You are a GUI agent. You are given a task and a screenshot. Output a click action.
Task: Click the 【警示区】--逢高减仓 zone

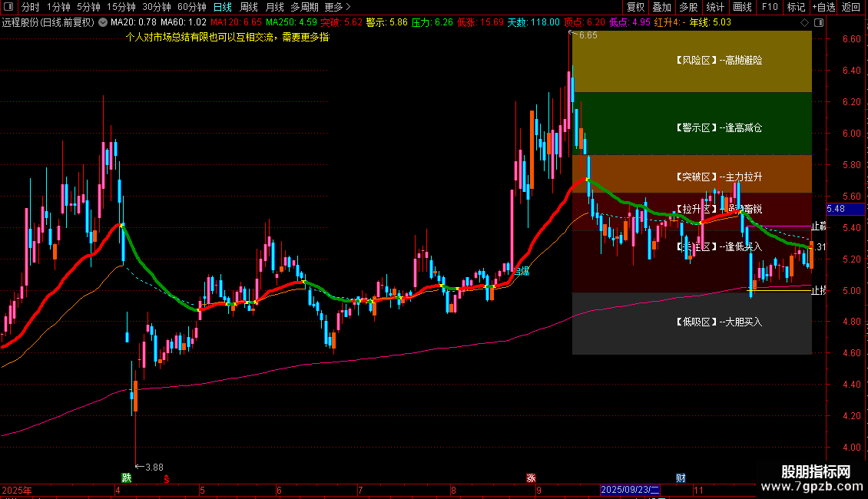(692, 124)
